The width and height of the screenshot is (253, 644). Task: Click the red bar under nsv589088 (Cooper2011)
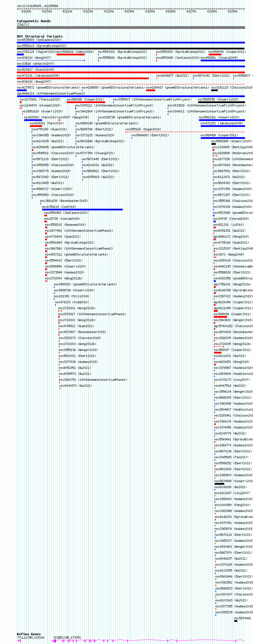(86, 102)
